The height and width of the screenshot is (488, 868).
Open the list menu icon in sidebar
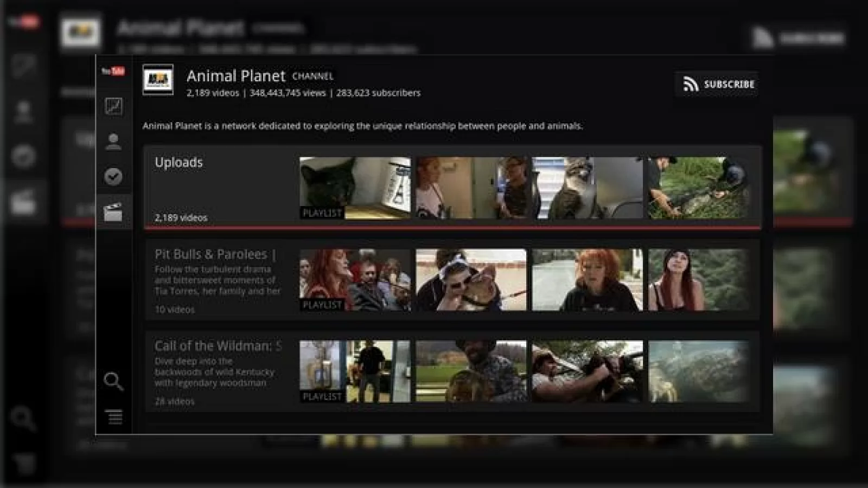click(114, 416)
